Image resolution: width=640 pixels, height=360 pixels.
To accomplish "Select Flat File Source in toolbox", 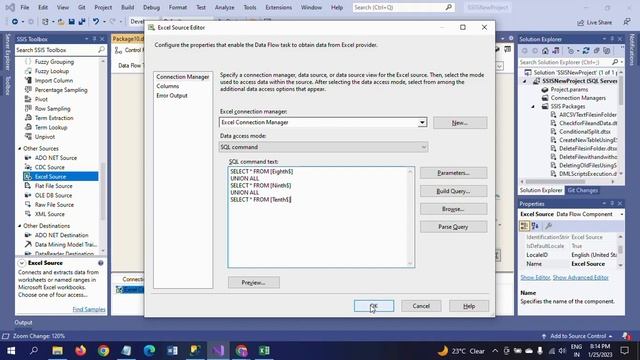I will [53, 186].
